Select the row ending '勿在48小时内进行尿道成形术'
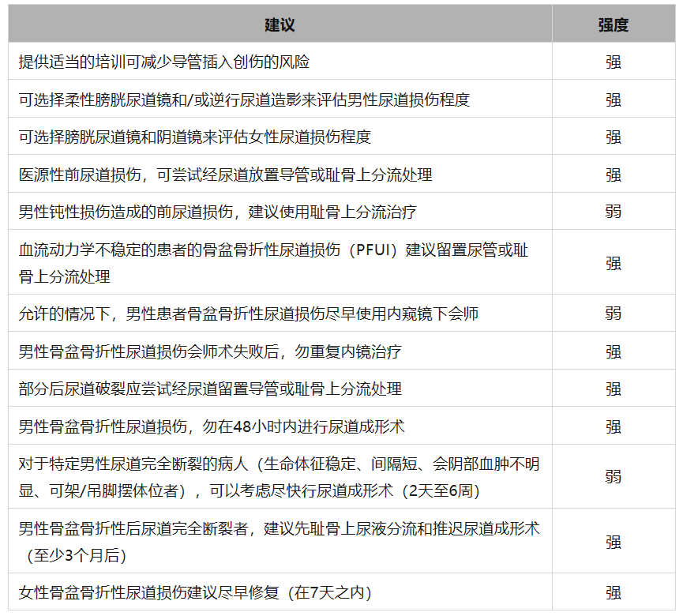683x616 pixels. [x=341, y=426]
